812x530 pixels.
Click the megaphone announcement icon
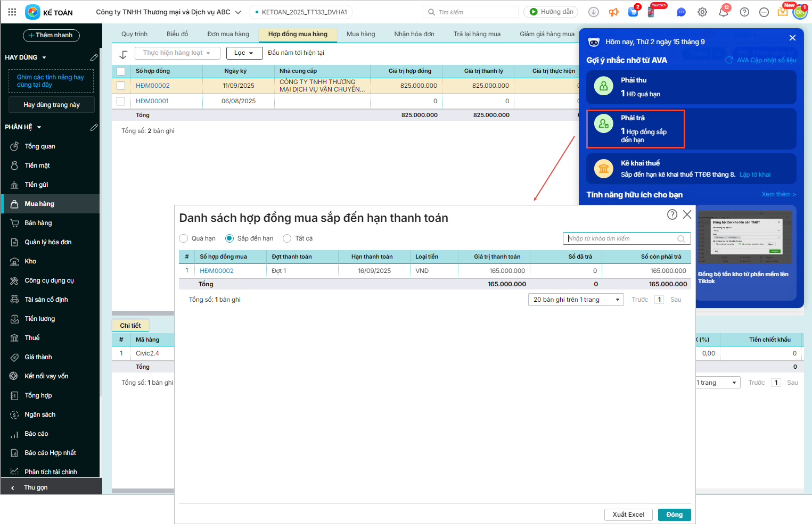(614, 12)
